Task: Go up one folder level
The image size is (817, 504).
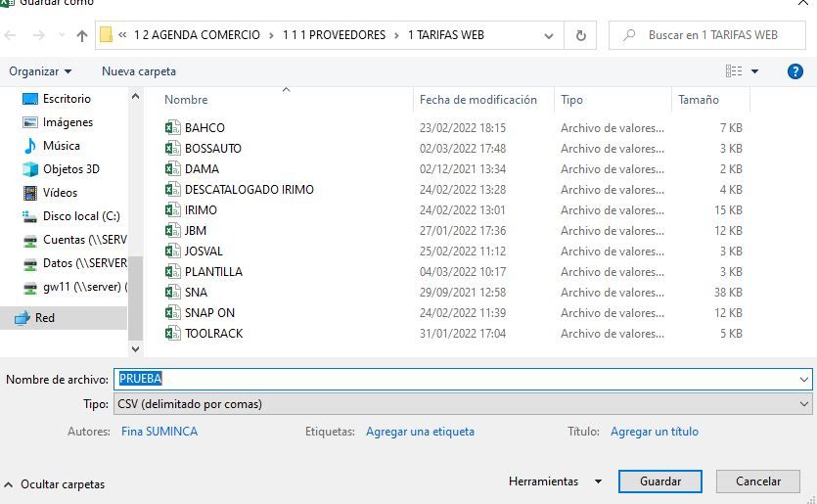Action: click(82, 35)
